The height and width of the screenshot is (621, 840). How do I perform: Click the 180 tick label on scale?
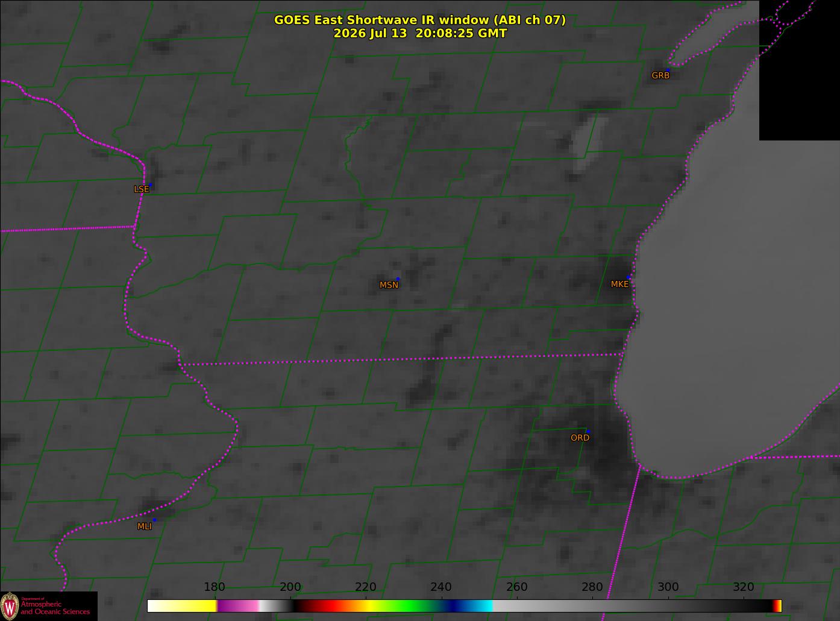215,587
